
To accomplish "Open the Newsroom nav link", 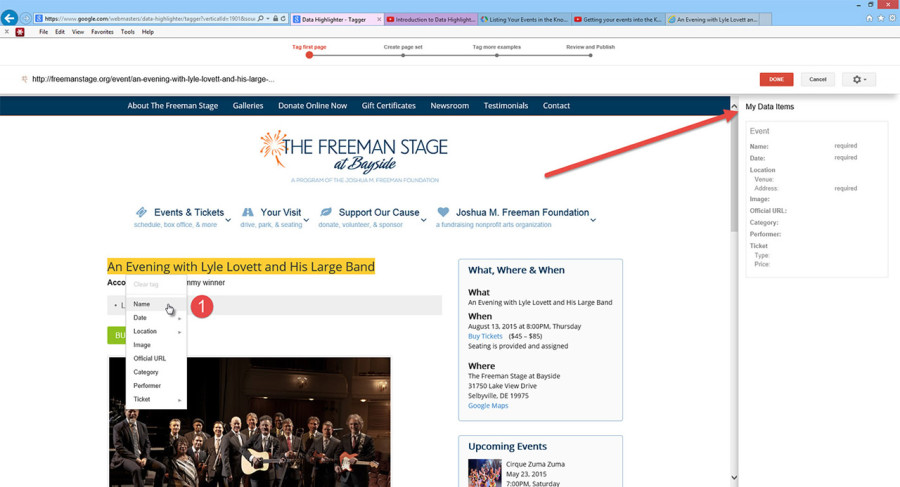I will (x=449, y=106).
